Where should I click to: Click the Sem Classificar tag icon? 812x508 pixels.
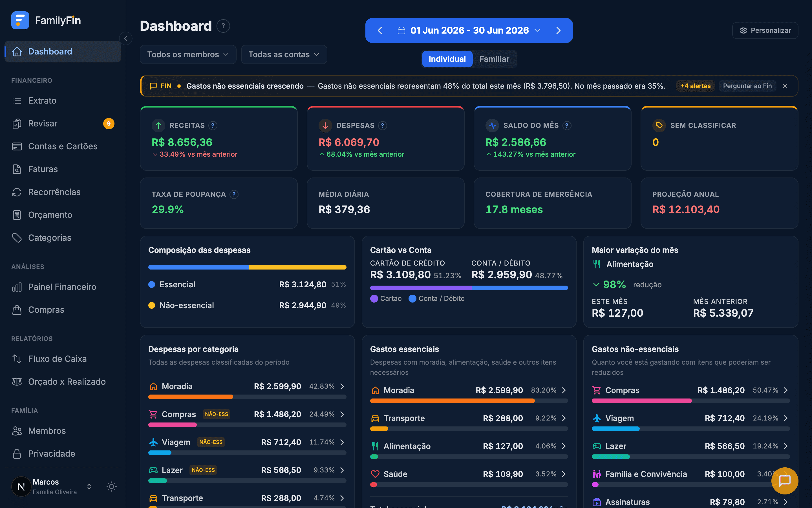(659, 126)
